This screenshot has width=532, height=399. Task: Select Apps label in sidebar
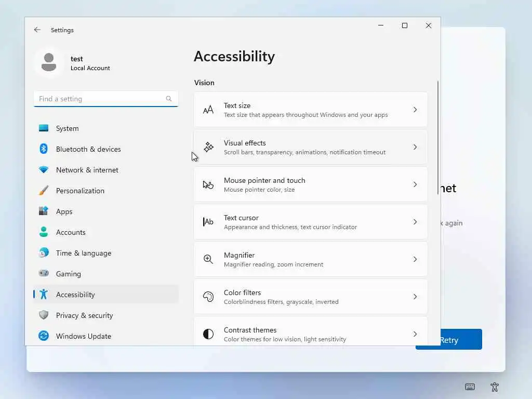click(64, 212)
